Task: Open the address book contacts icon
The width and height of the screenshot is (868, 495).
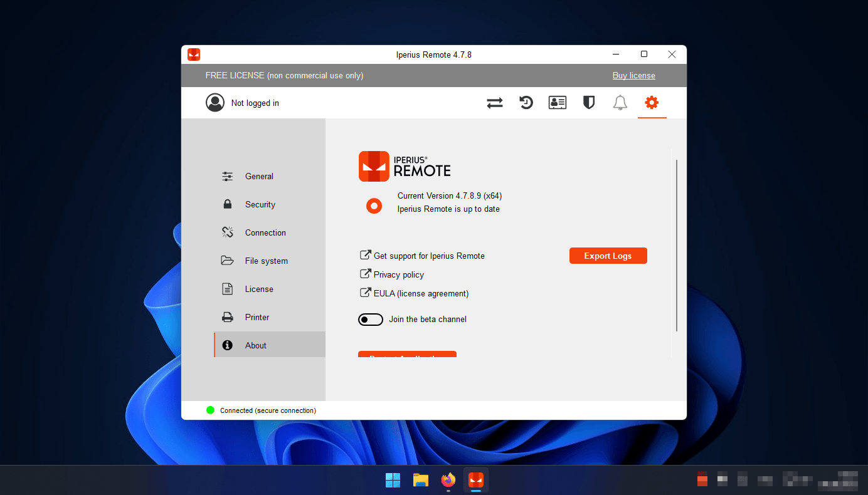Action: 558,103
